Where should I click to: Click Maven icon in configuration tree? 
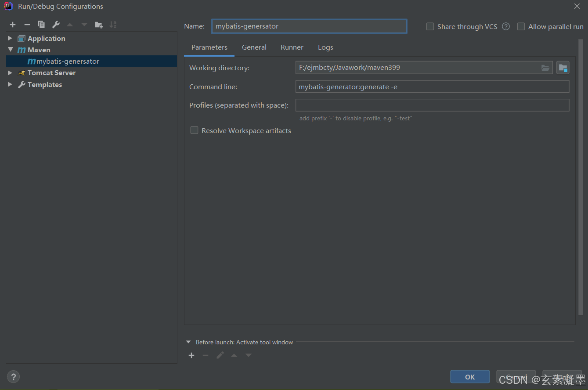(x=22, y=50)
